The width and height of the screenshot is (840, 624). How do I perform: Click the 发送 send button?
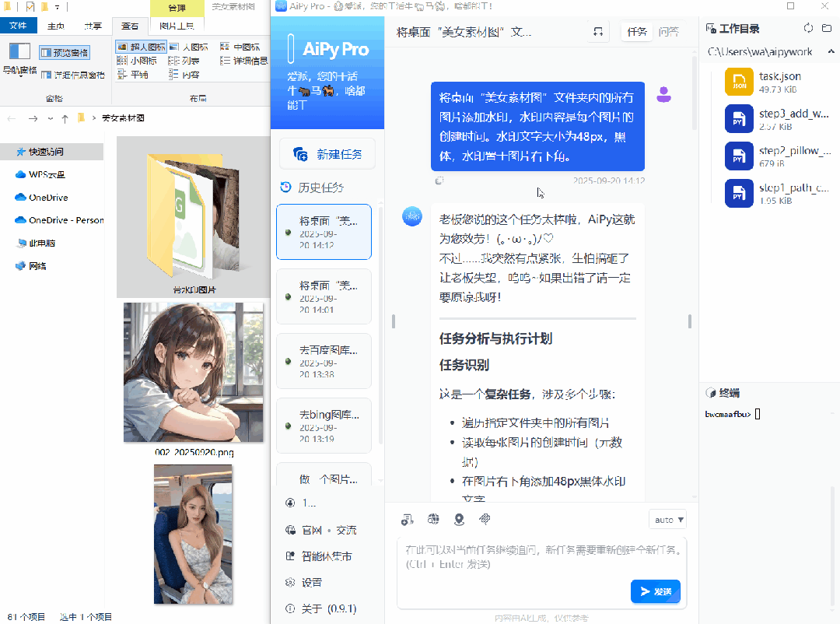pos(656,591)
